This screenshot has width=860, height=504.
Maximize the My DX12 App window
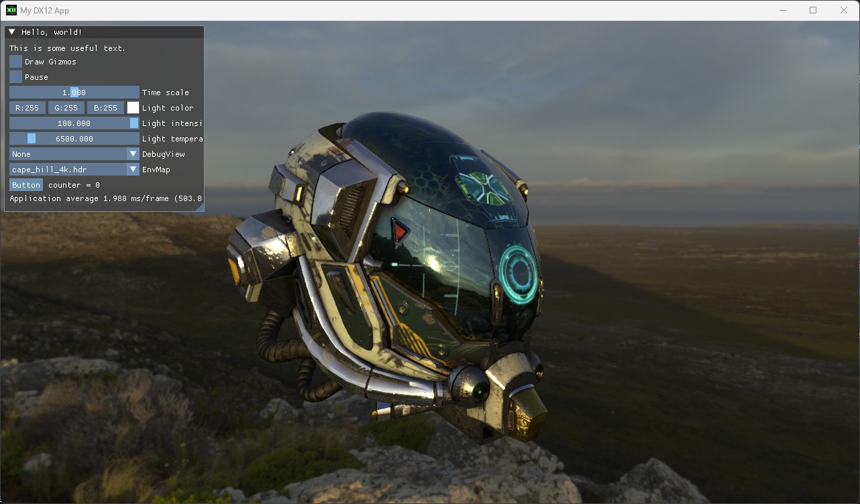[x=813, y=10]
